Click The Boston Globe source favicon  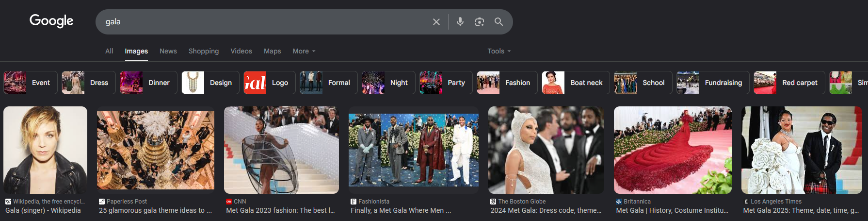pos(493,202)
